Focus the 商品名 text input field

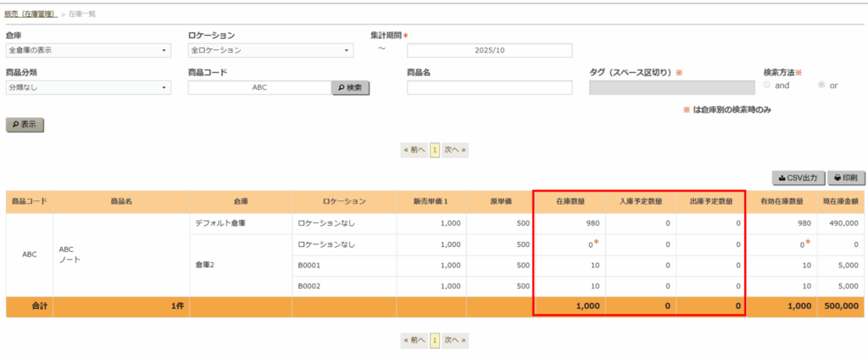pos(489,87)
